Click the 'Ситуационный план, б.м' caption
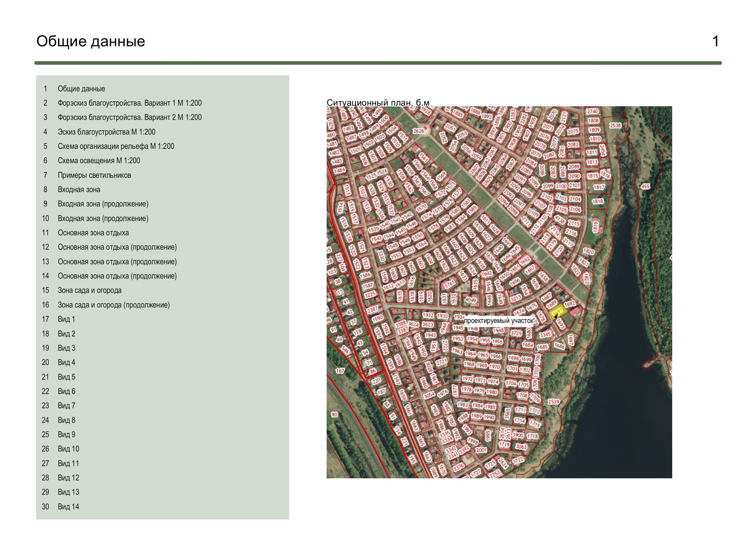The height and width of the screenshot is (534, 756). pos(378,102)
